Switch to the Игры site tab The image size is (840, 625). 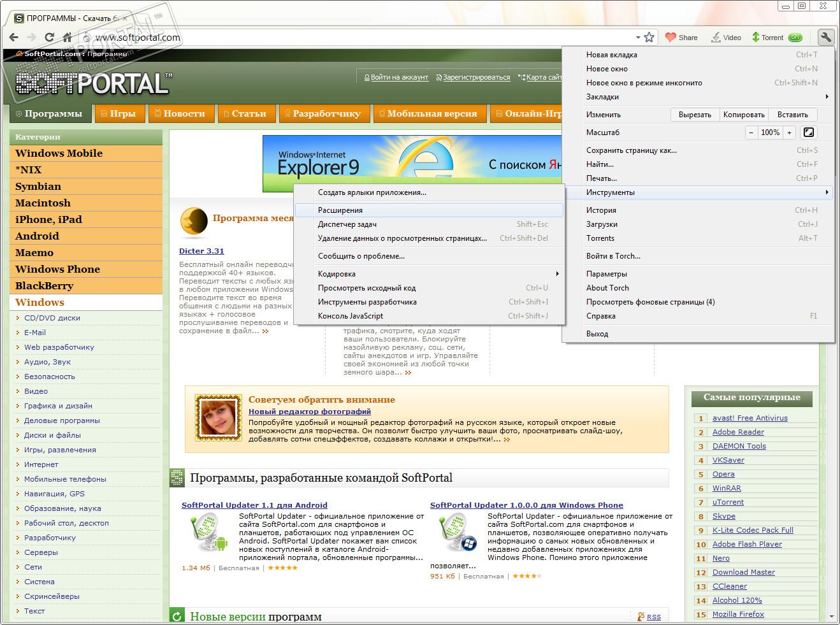pos(119,113)
